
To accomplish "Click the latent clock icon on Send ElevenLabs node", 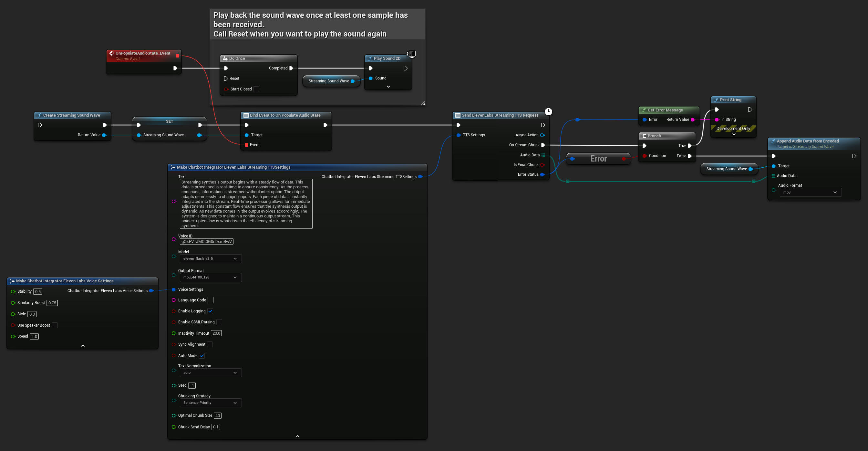I will (548, 111).
